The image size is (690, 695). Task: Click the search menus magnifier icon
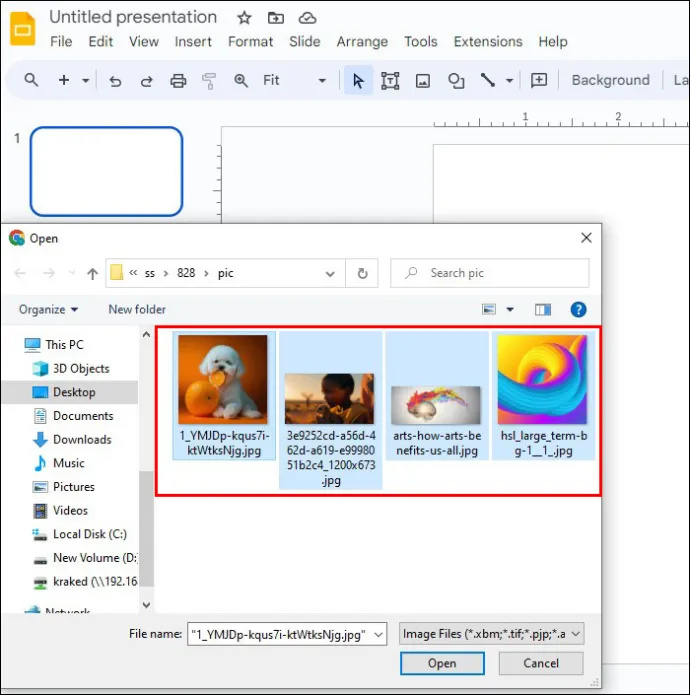tap(31, 80)
